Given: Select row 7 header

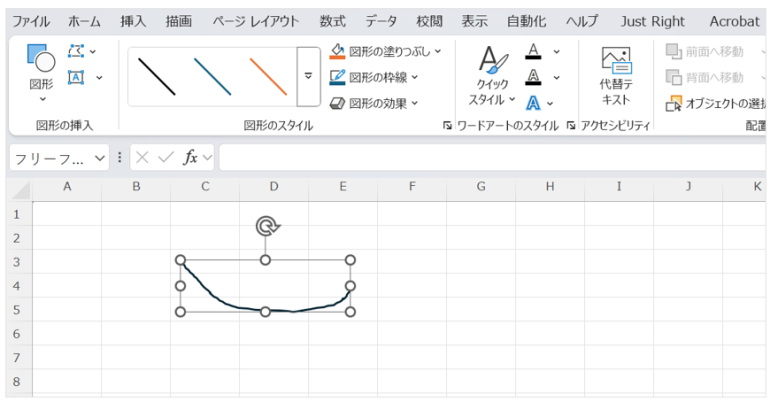Looking at the screenshot, I should pos(17,358).
